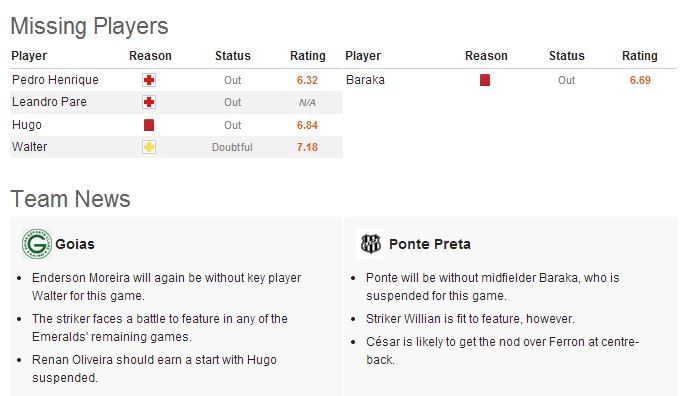This screenshot has width=682, height=396.
Task: Click the Goias club crest logo
Action: point(37,244)
